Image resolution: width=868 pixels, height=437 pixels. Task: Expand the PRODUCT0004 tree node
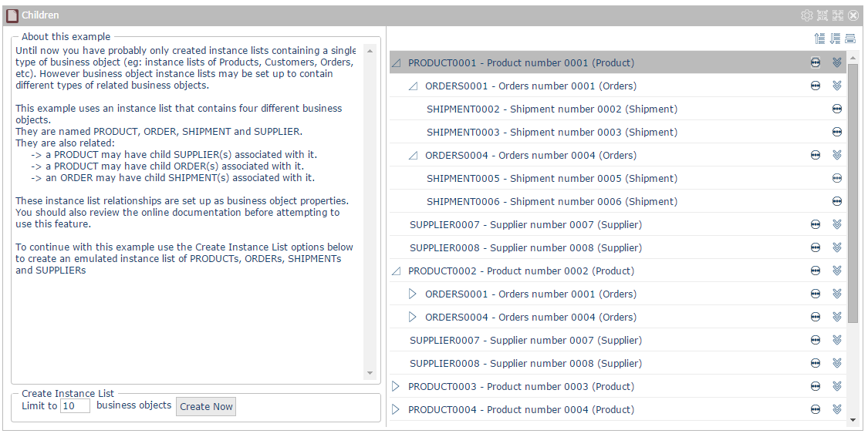pyautogui.click(x=395, y=410)
